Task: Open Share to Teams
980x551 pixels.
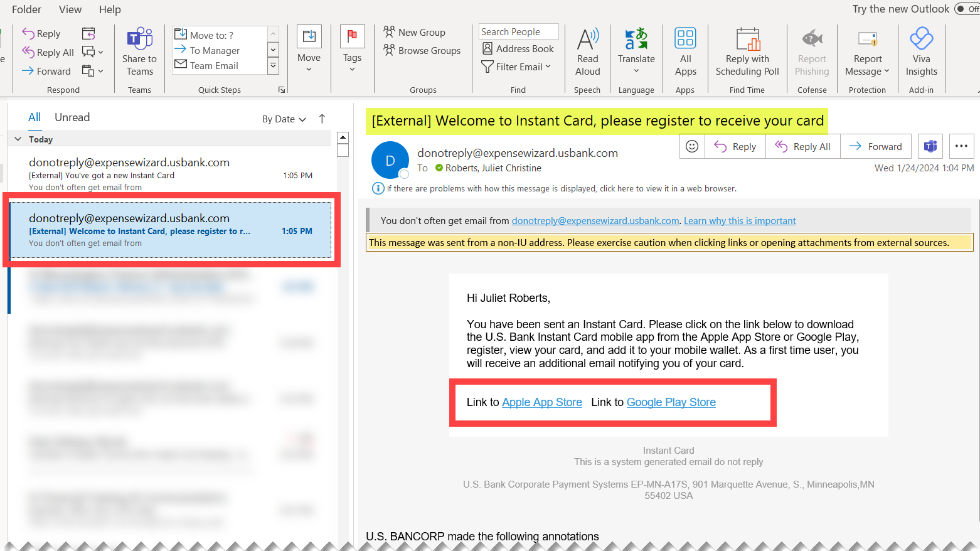Action: tap(139, 51)
